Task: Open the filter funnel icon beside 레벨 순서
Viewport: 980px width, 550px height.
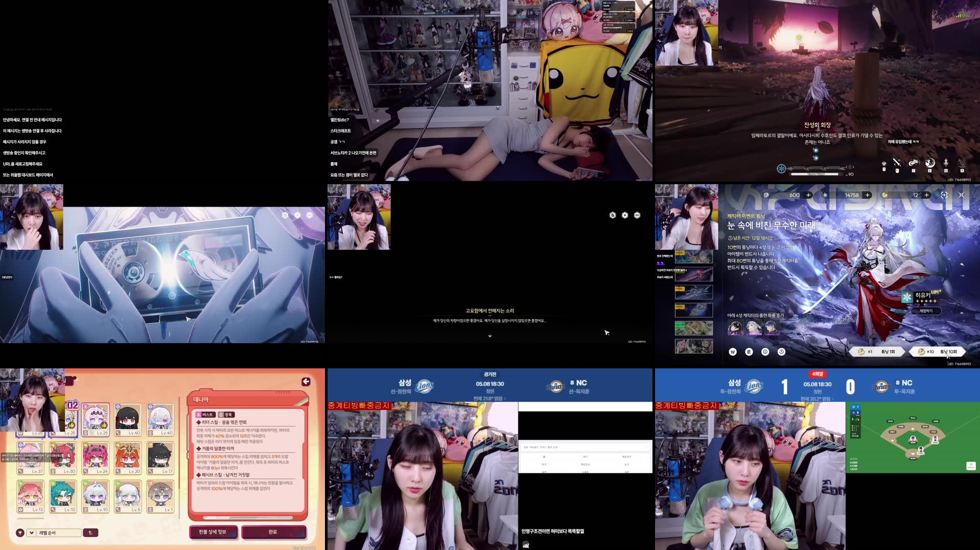Action: [20, 533]
